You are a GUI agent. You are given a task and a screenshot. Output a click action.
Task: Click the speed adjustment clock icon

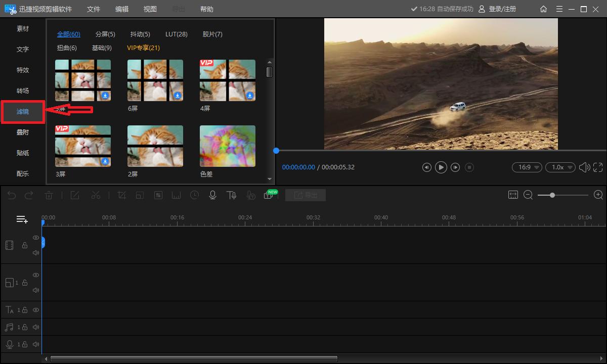(x=194, y=195)
